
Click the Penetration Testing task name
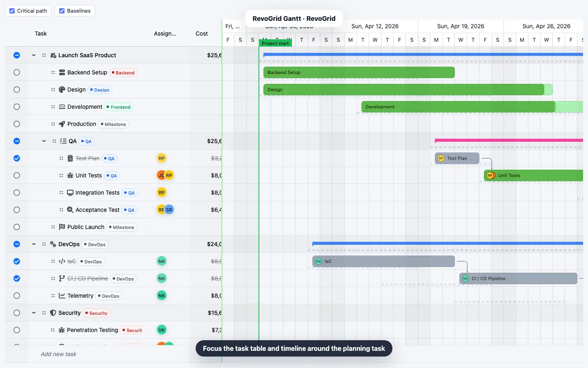(x=92, y=330)
